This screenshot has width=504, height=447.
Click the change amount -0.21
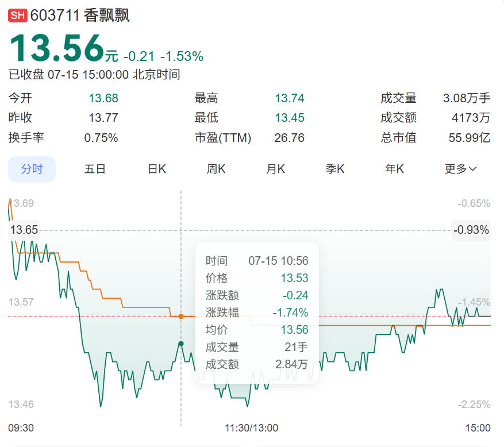point(139,56)
